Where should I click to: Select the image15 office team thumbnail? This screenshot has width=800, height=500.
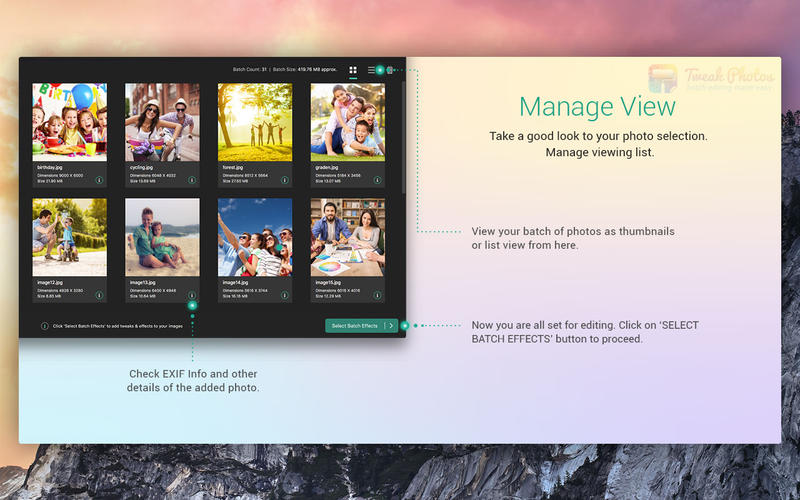(x=348, y=237)
